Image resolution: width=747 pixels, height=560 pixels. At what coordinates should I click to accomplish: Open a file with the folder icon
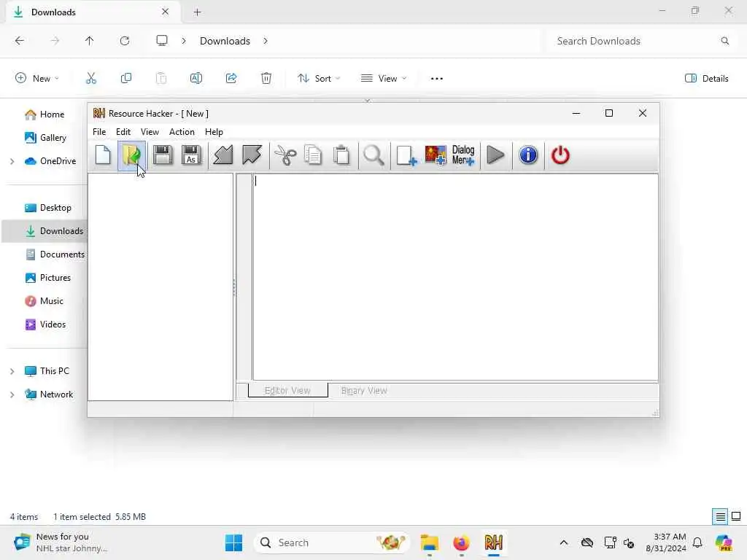click(131, 155)
